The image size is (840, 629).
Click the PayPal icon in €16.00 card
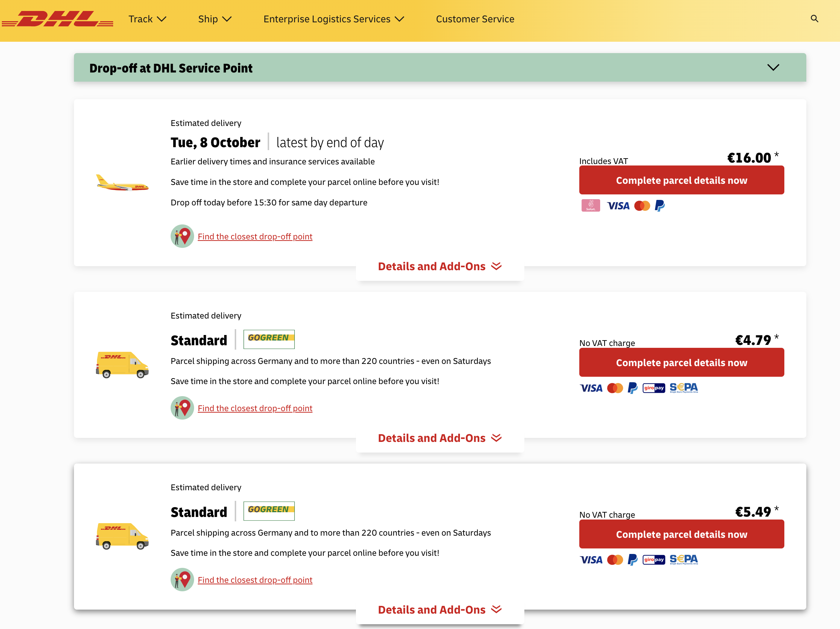coord(659,205)
